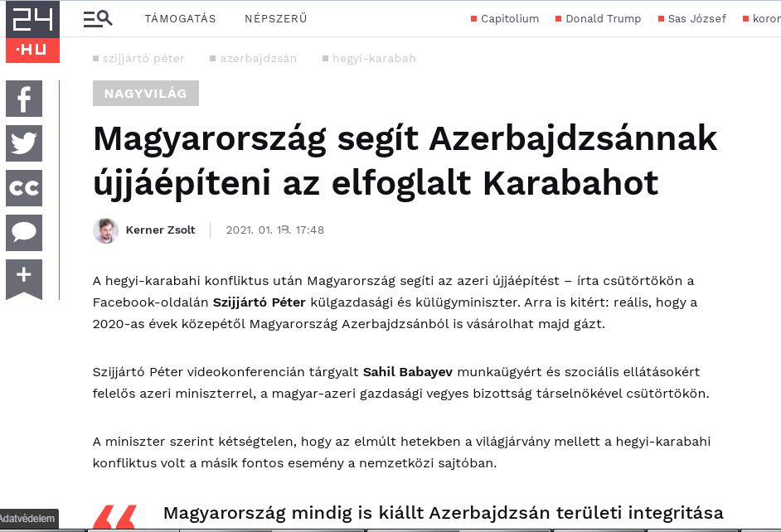Open the menu and search icon

98,19
